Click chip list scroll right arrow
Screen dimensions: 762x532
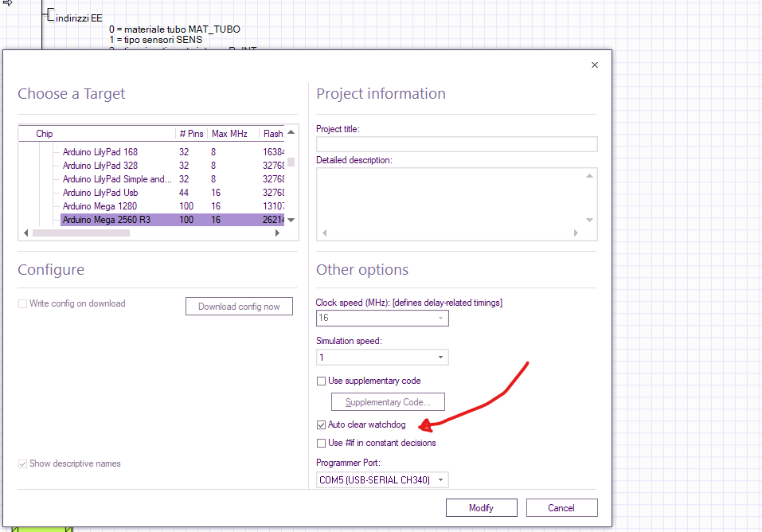(277, 233)
